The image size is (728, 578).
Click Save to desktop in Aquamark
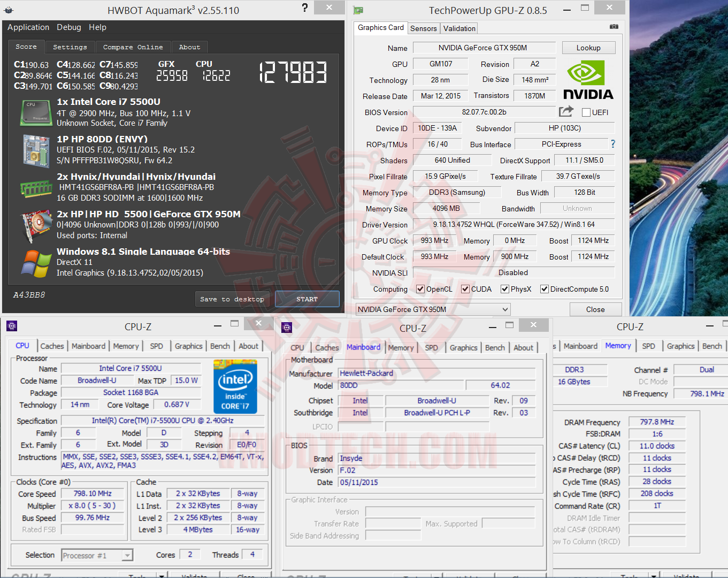[x=232, y=299]
